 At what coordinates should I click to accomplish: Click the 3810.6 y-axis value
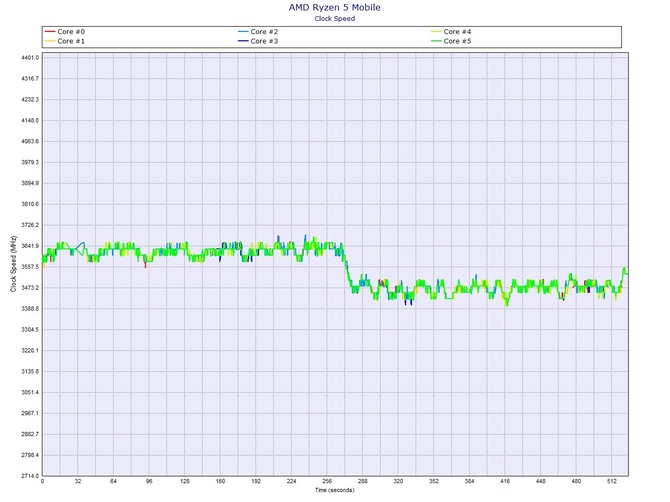pos(30,204)
